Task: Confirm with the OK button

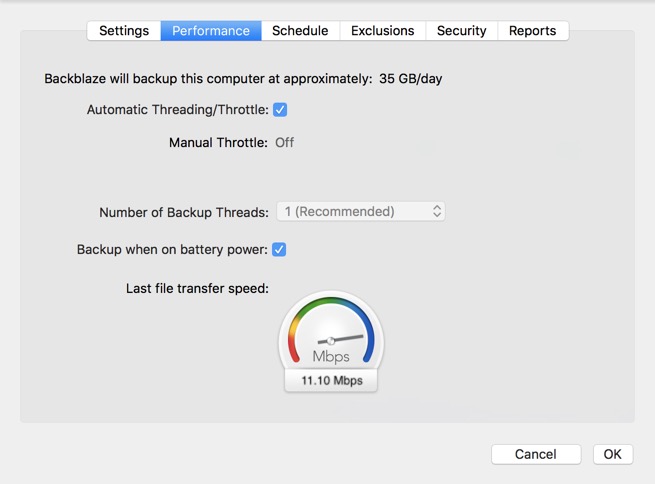Action: point(613,454)
